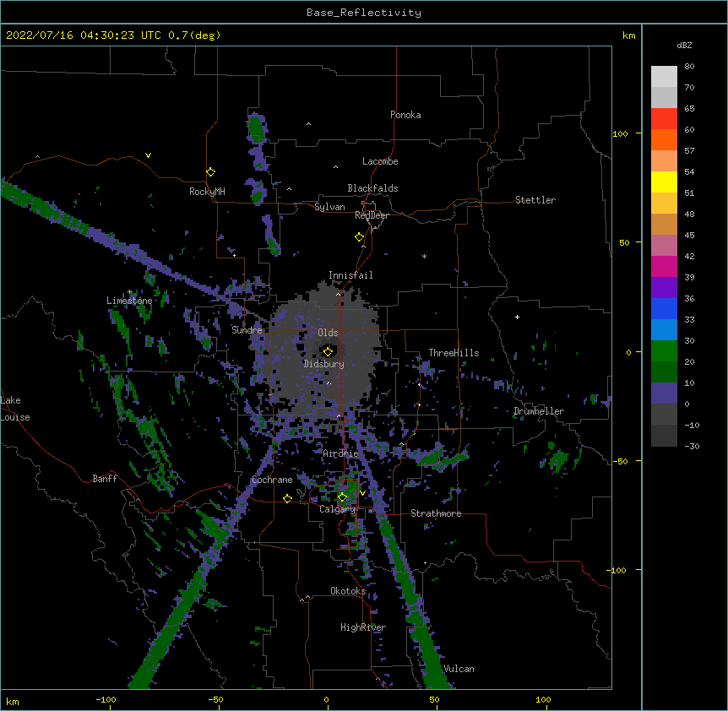Click the Lake Louise label
728x711 pixels.
(x=15, y=409)
